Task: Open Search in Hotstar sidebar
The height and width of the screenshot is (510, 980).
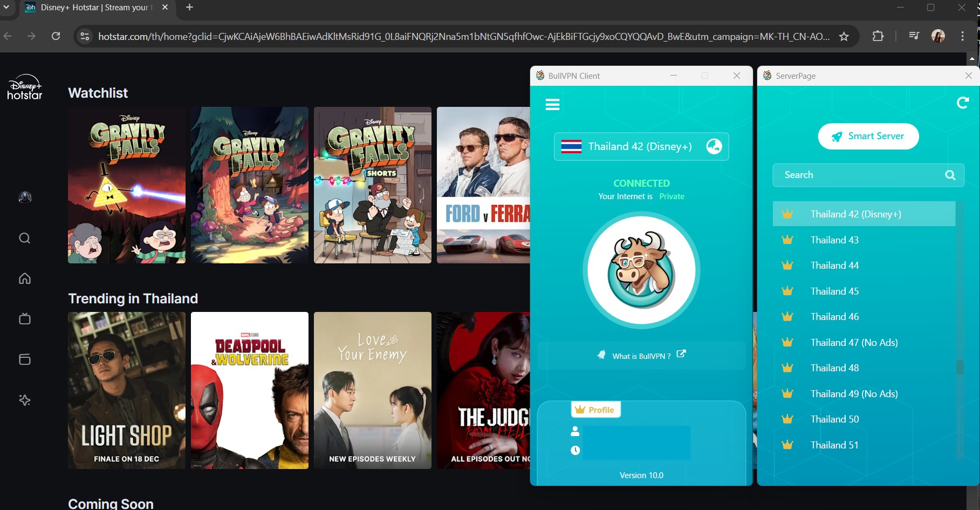Action: [x=25, y=238]
